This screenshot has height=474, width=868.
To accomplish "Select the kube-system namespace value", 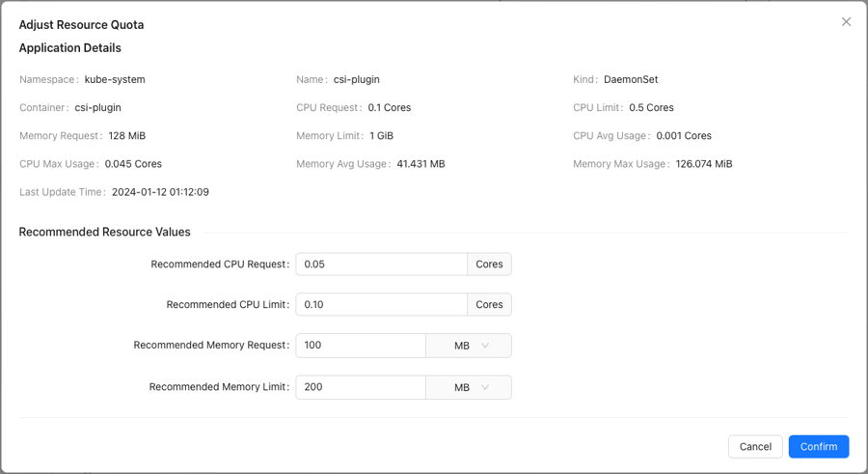I will tap(115, 79).
